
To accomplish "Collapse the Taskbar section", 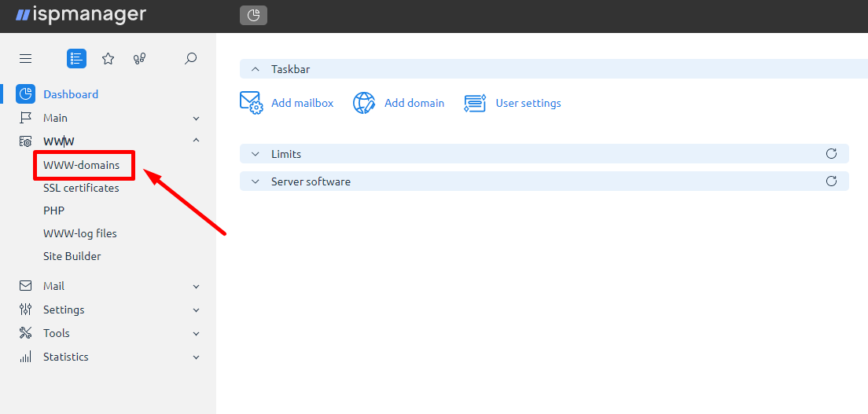I will tap(256, 69).
